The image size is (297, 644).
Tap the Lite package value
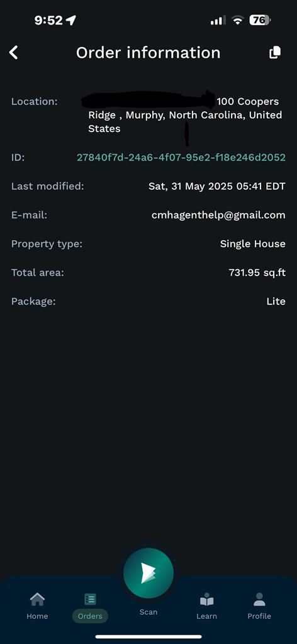coord(276,301)
